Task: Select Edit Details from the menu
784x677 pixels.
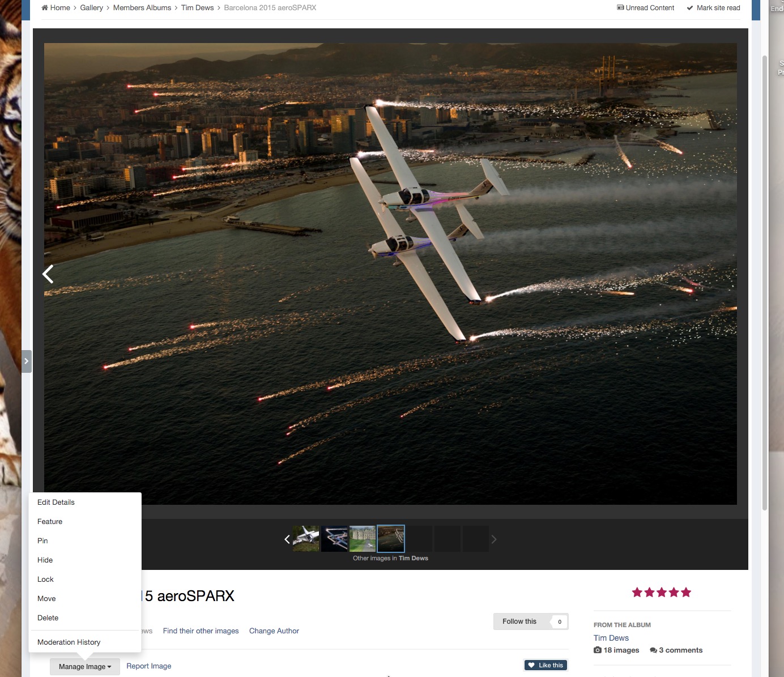Action: [x=56, y=503]
